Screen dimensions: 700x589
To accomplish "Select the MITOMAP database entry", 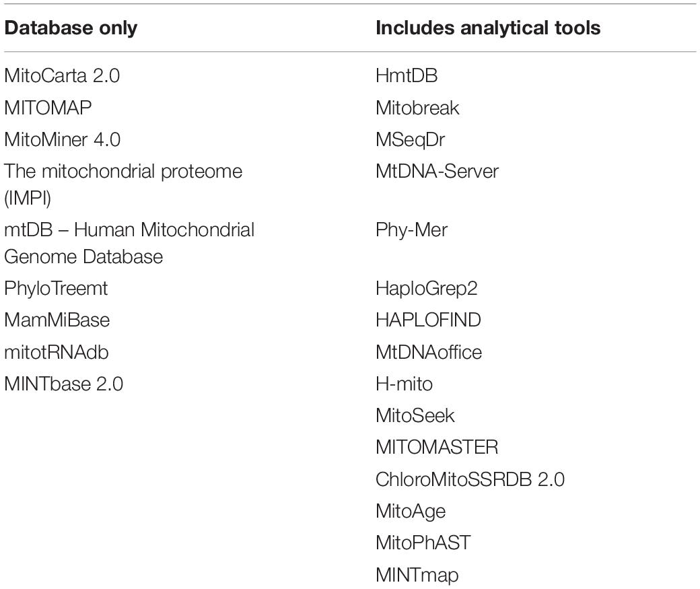I will (48, 108).
